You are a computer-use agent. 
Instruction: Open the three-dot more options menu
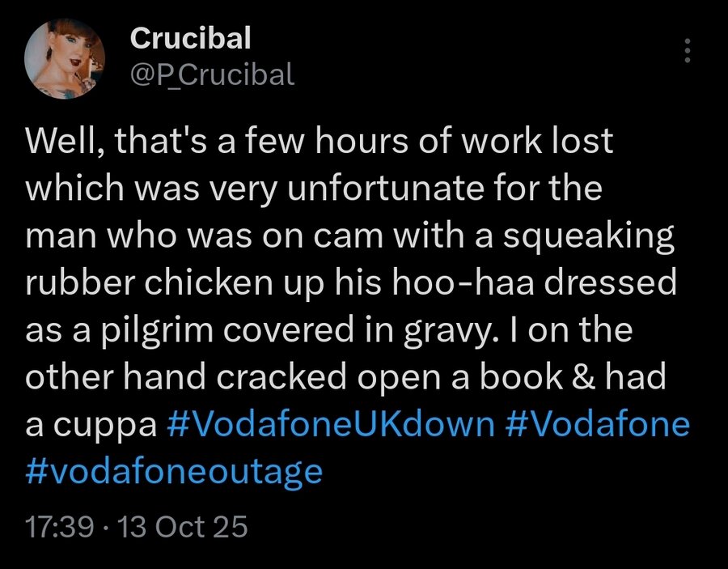coord(688,51)
